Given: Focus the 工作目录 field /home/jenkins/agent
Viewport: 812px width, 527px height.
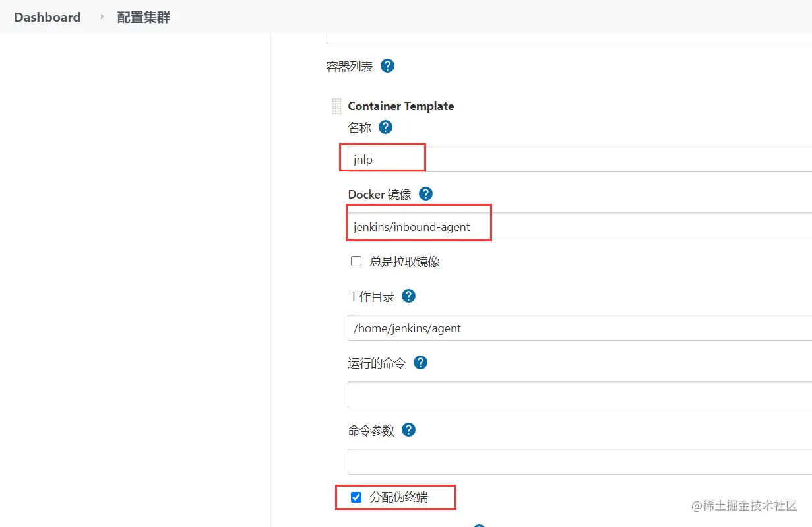Looking at the screenshot, I should point(580,328).
